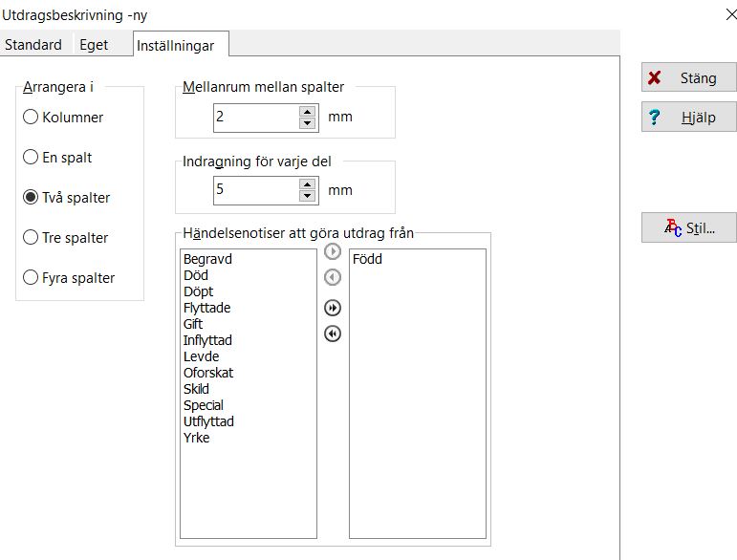
Task: Click the Stil button with the letters icon
Action: (688, 227)
